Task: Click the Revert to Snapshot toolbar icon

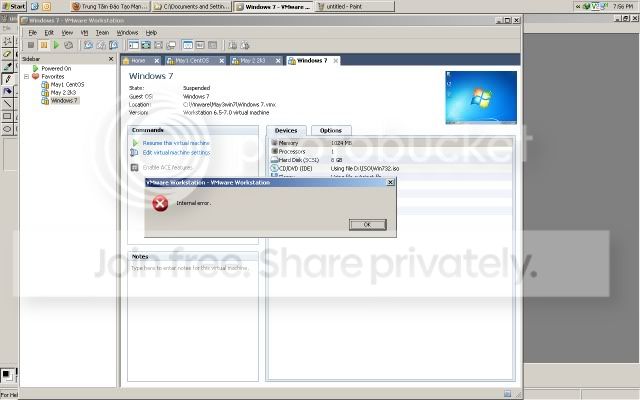Action: [101, 45]
